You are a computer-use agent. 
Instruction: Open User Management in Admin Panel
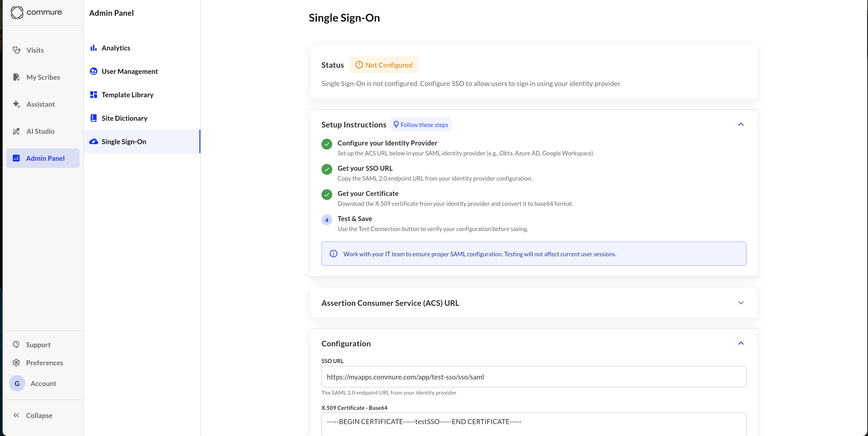point(130,71)
